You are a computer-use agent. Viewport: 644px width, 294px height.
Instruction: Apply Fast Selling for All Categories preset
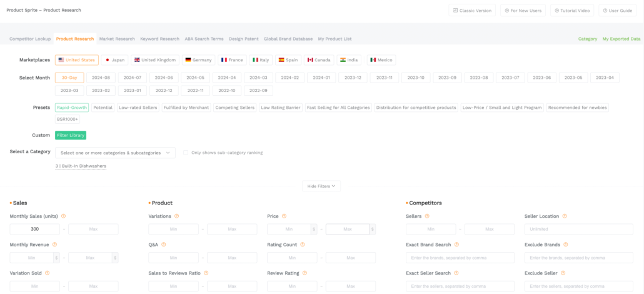point(338,108)
